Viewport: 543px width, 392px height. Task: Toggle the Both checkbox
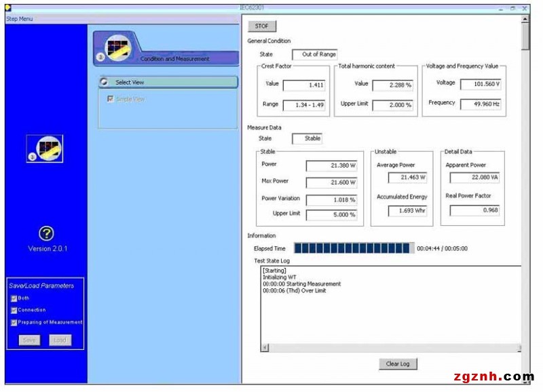[x=14, y=298]
